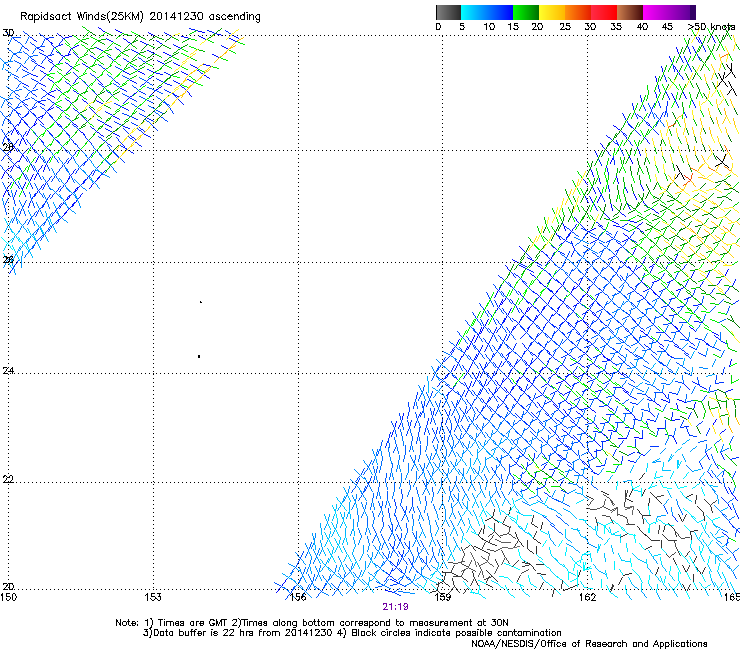Viewport: 740px width, 650px height.
Task: Click the yellow 20-25 knots legend segment
Action: 552,12
